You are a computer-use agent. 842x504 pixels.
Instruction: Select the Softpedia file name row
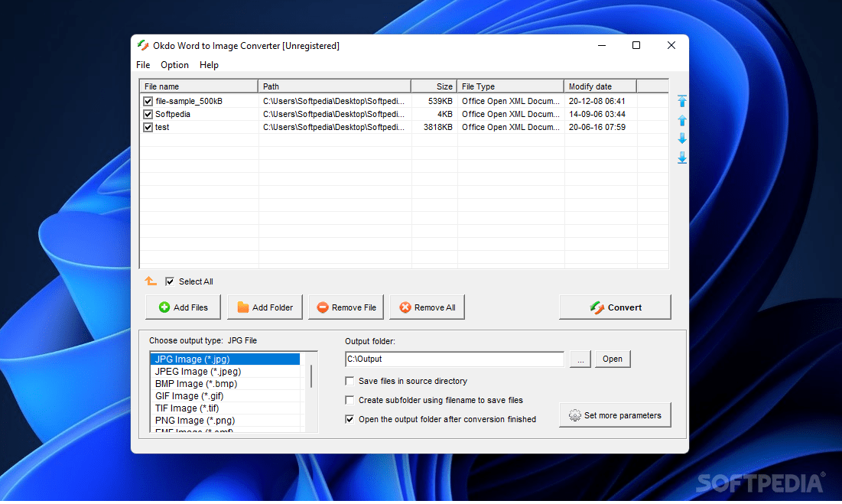pyautogui.click(x=172, y=114)
